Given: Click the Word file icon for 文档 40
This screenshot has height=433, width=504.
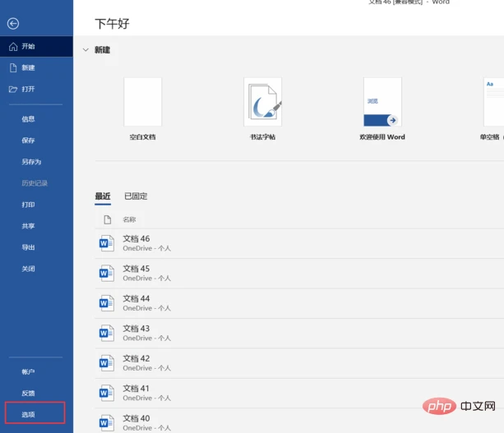Looking at the screenshot, I should pos(106,422).
